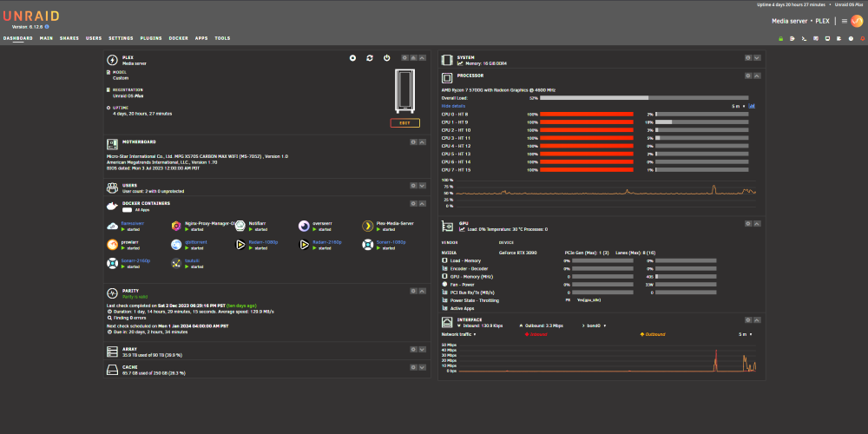
Task: Open the green lock icon in header
Action: (x=780, y=39)
